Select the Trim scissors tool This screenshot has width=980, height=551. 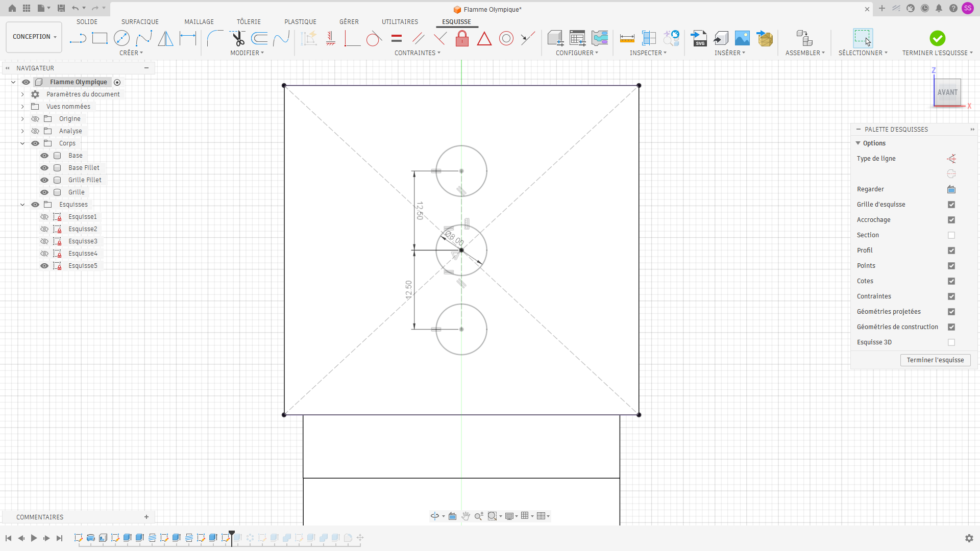pyautogui.click(x=237, y=38)
